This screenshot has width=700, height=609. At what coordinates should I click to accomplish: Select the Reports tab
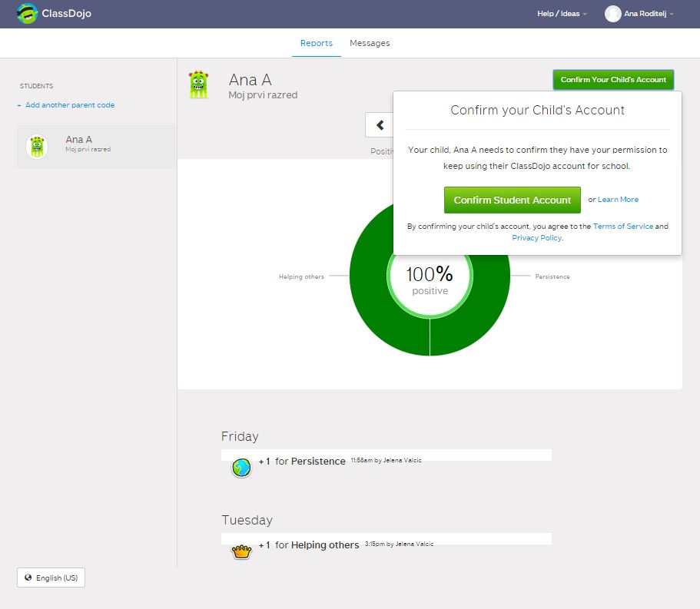coord(316,43)
